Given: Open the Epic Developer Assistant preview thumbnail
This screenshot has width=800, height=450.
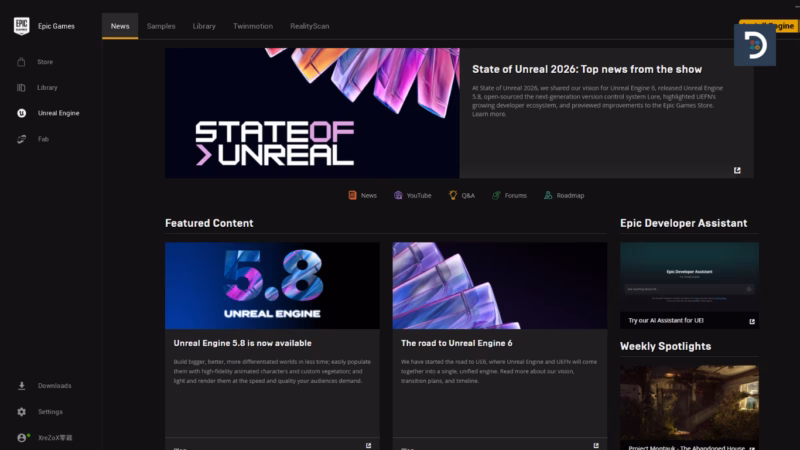Looking at the screenshot, I should click(689, 277).
